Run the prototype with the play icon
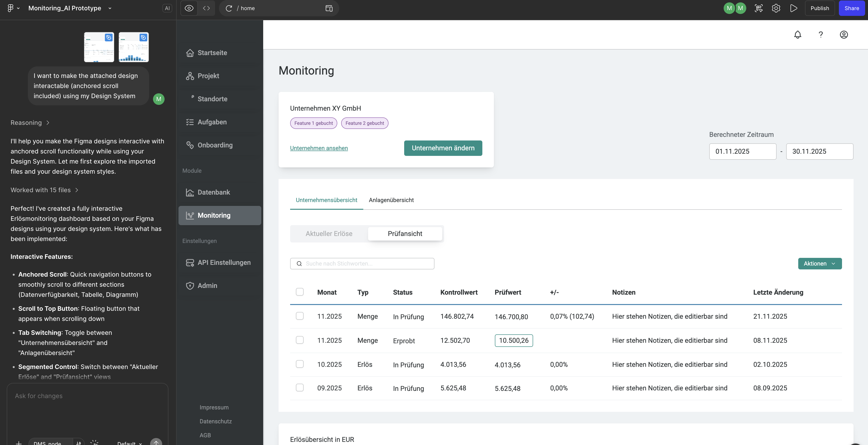Image resolution: width=868 pixels, height=445 pixels. pyautogui.click(x=793, y=8)
